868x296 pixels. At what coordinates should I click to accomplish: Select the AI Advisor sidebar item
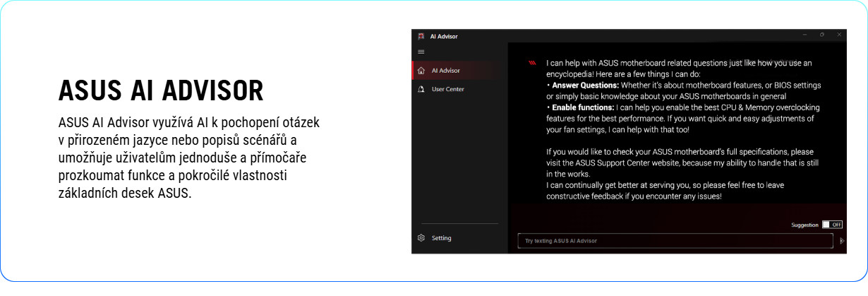(x=445, y=71)
